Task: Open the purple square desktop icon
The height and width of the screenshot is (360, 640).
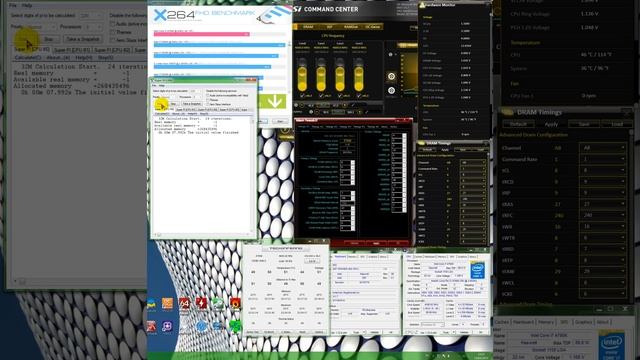Action: tap(167, 327)
